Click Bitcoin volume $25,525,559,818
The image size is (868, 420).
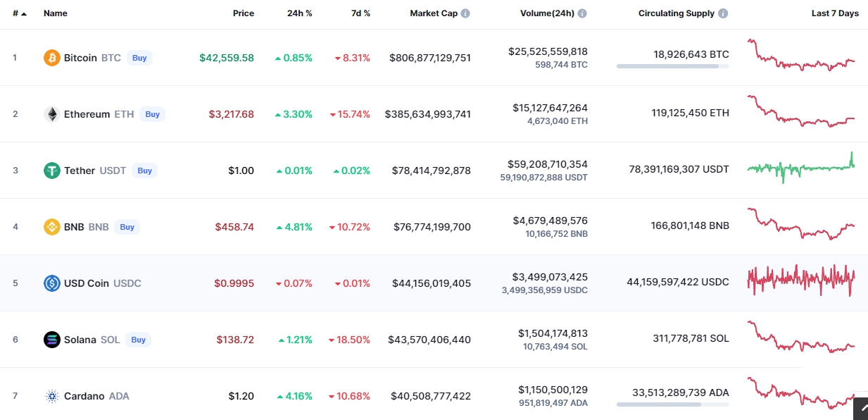[548, 51]
